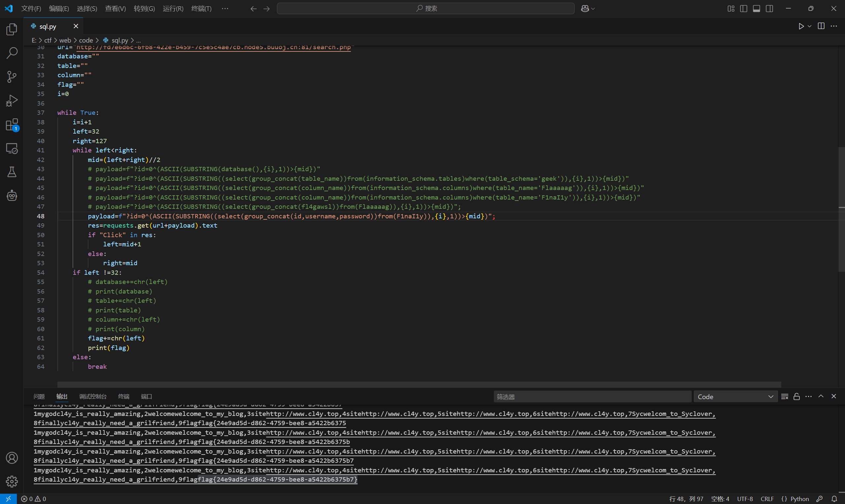Click the 筛选器 filter input field

[592, 397]
